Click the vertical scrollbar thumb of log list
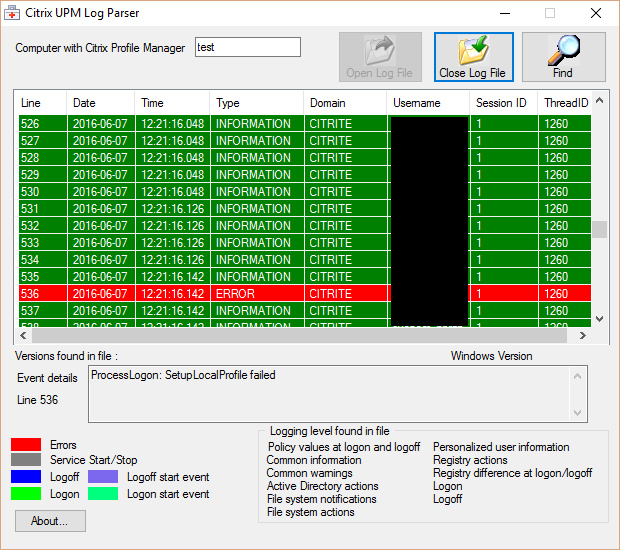 tap(599, 229)
